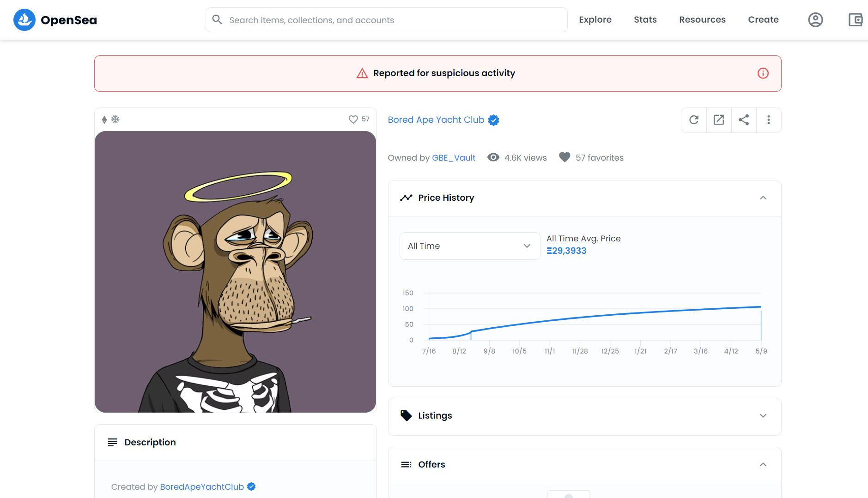
Task: Click the chart point at 5/9
Action: (761, 306)
